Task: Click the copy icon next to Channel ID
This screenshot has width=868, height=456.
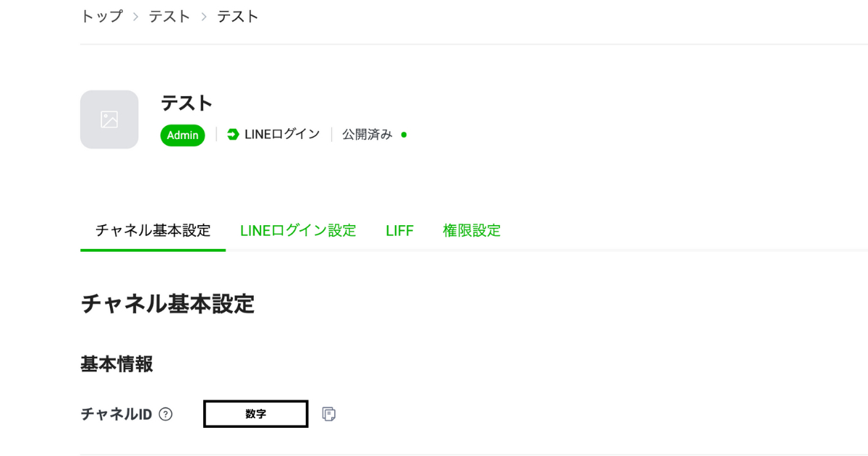Action: [330, 413]
